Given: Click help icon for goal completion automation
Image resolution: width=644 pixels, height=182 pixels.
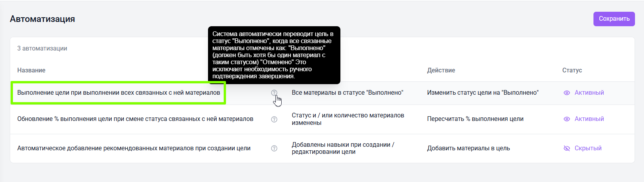Looking at the screenshot, I should click(x=274, y=93).
